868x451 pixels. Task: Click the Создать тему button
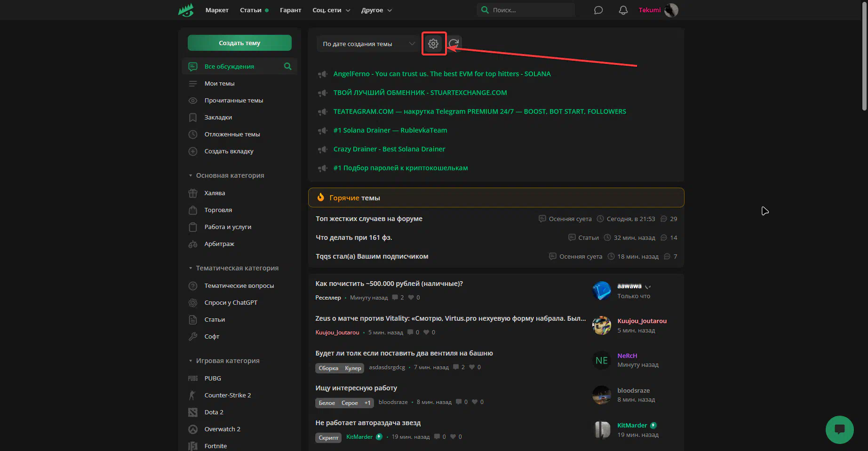click(239, 43)
